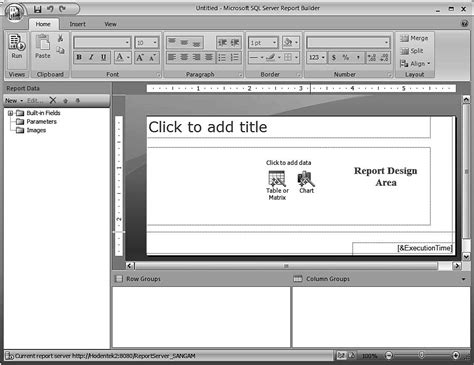Toggle Italic formatting
The image size is (474, 365).
91,58
